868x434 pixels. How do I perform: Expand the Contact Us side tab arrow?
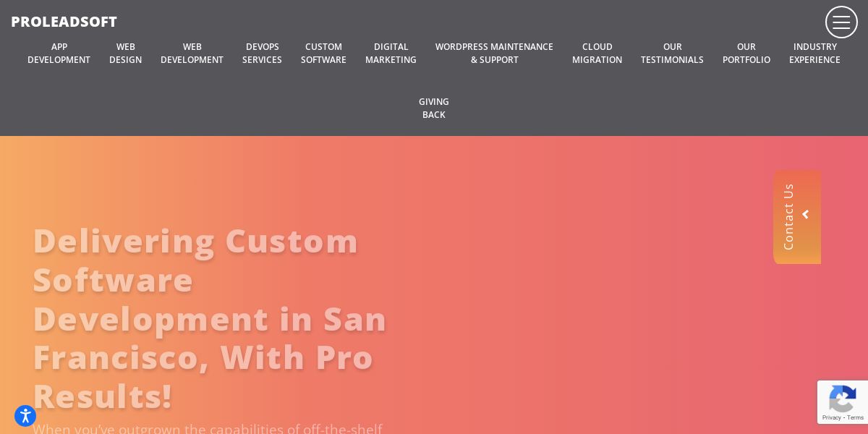806,214
